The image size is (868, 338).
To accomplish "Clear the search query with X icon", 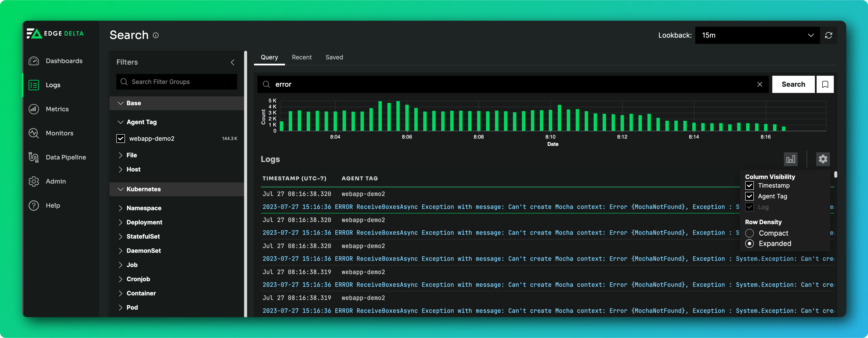I will pos(760,84).
